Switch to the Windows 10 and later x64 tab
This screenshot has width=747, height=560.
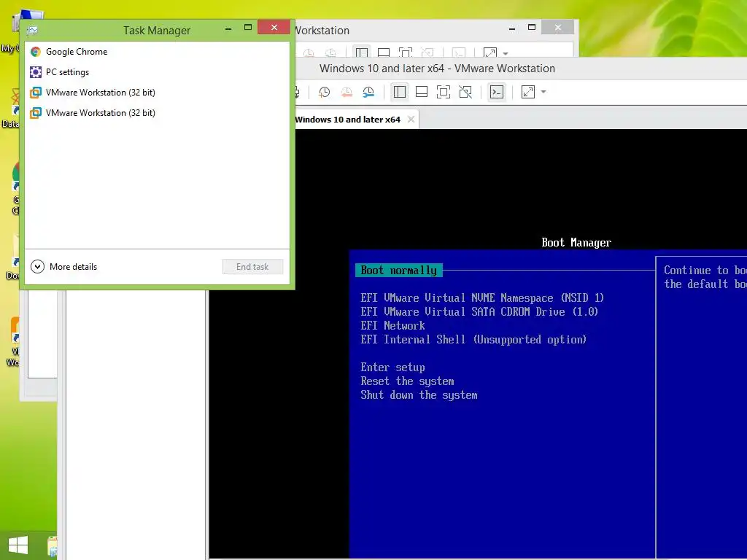tap(347, 120)
